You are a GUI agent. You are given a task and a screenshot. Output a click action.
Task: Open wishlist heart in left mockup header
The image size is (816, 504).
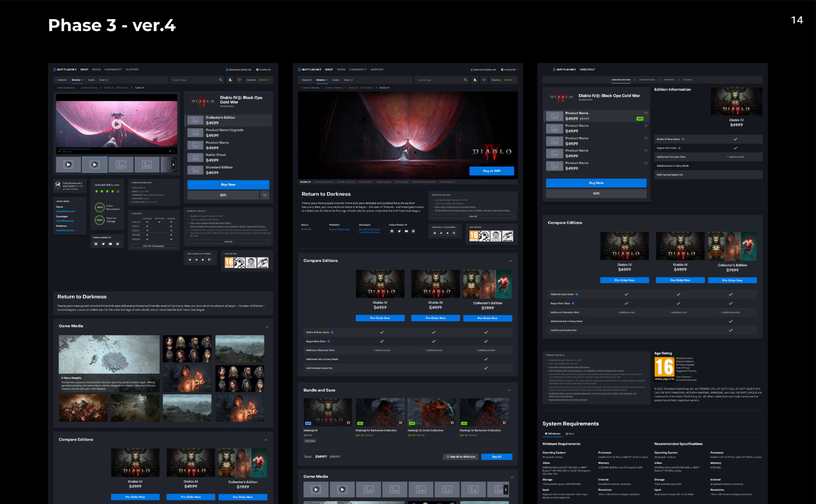[239, 80]
